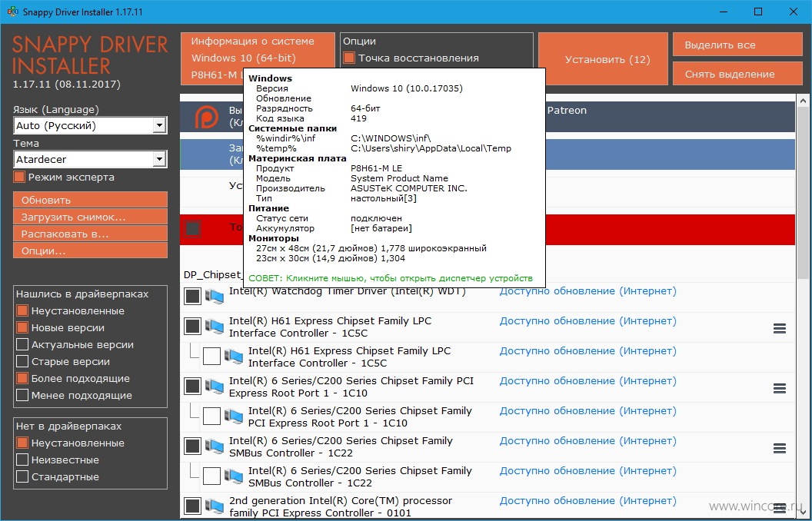Open Опции... in left sidebar
This screenshot has height=521, width=812.
pos(90,251)
